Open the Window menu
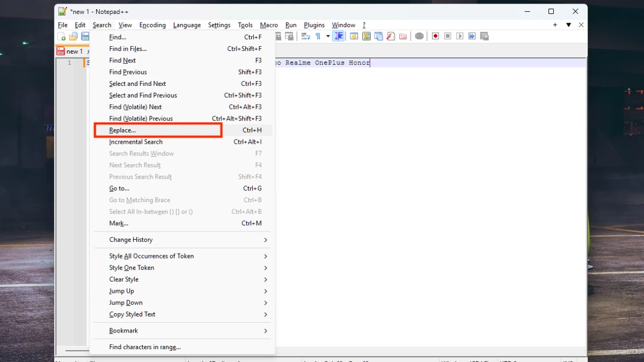The width and height of the screenshot is (644, 362). tap(343, 25)
